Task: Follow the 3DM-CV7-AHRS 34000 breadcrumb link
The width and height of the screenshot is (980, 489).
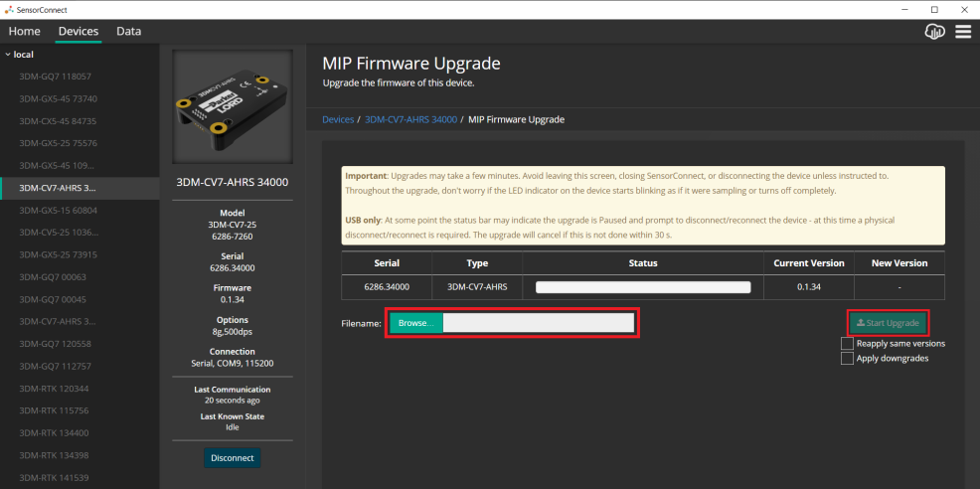Action: pos(410,119)
